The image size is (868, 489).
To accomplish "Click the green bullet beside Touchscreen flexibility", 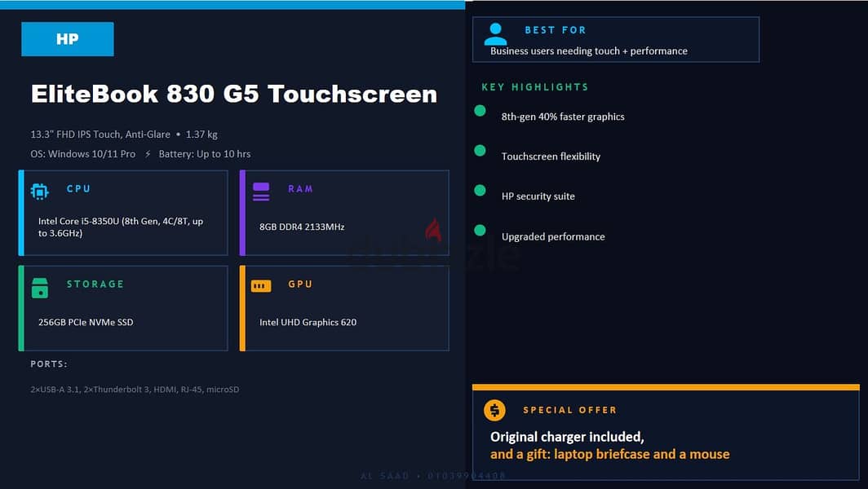I will pos(480,151).
